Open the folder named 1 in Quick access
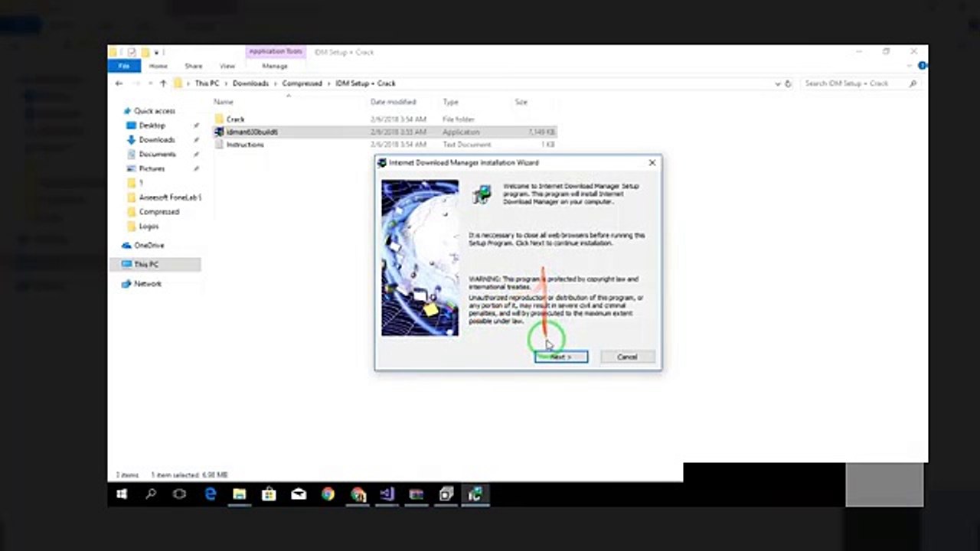This screenshot has height=551, width=980. [141, 183]
